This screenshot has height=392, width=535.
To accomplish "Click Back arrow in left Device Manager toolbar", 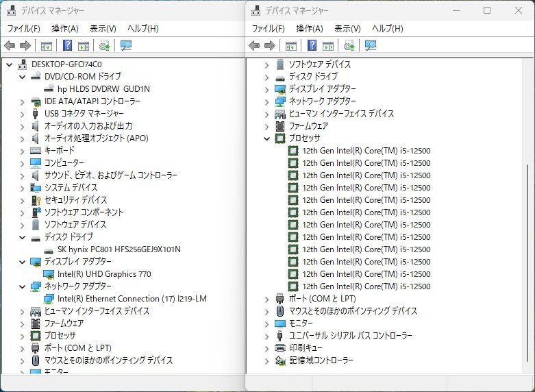I will point(10,45).
